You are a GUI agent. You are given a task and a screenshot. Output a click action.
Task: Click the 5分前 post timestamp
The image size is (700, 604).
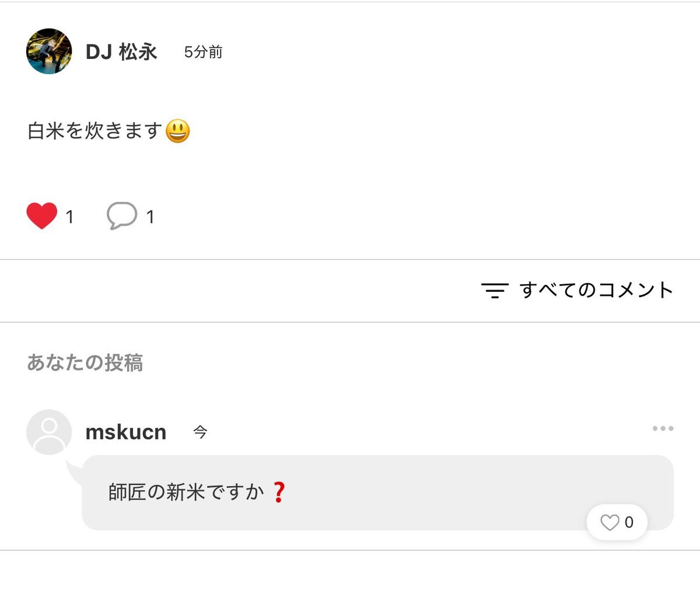click(x=203, y=53)
